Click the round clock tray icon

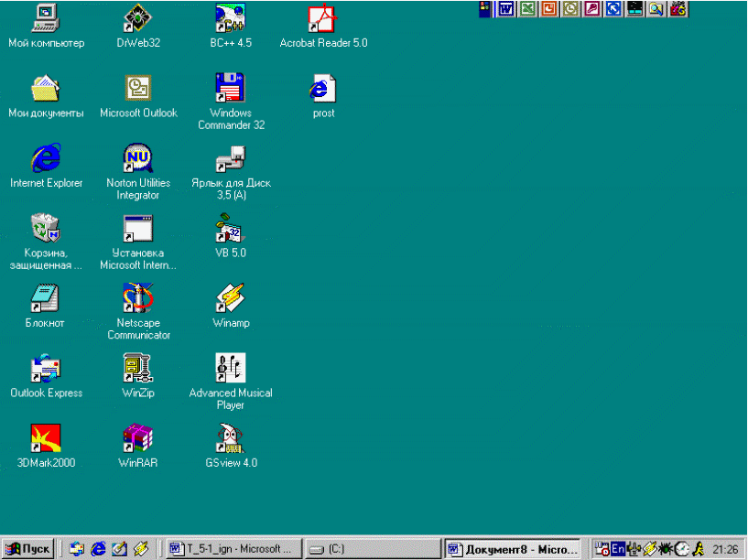[682, 549]
